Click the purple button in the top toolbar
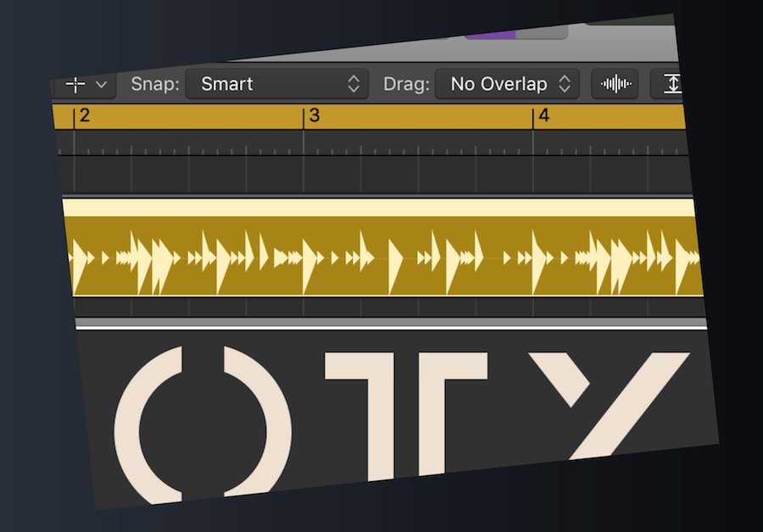Screen dimensions: 763x532 (x=490, y=33)
